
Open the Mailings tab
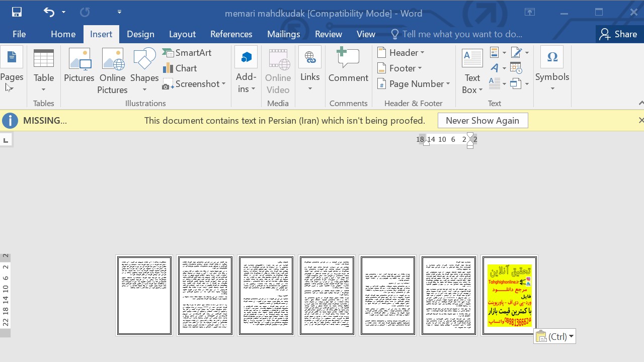coord(284,34)
